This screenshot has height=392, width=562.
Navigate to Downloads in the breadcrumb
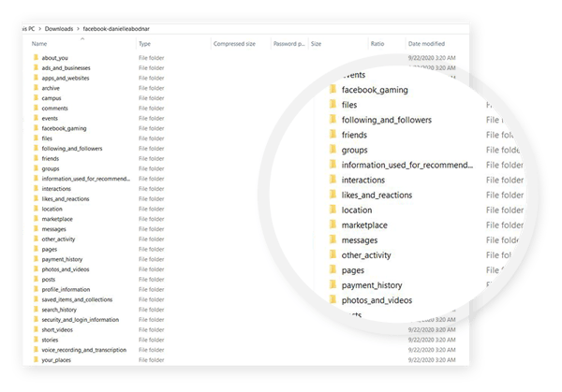click(59, 29)
